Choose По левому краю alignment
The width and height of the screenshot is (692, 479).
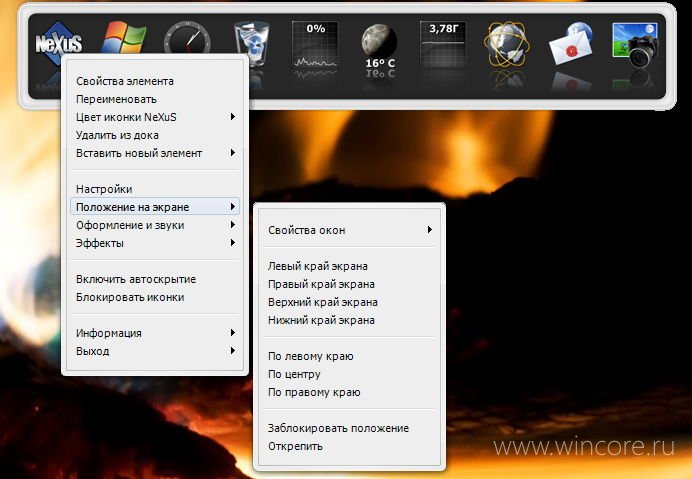[350, 356]
